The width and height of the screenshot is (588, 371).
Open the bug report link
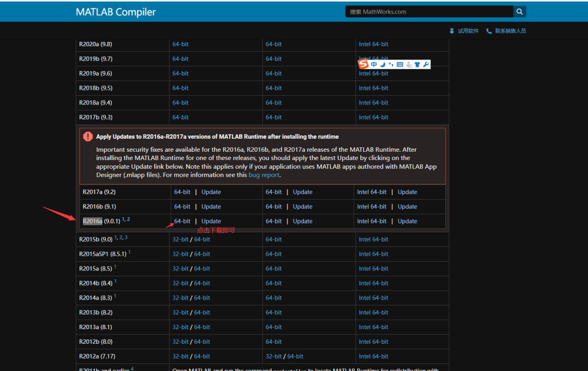click(264, 175)
